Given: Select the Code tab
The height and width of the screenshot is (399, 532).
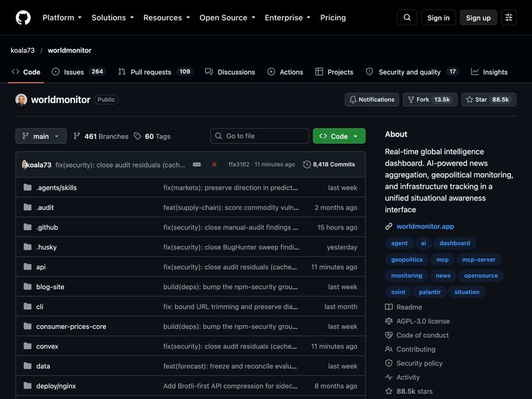Looking at the screenshot, I should point(26,72).
